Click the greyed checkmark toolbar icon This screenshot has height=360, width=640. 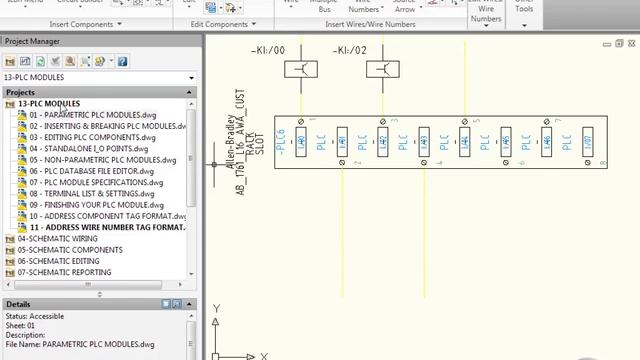[55, 62]
